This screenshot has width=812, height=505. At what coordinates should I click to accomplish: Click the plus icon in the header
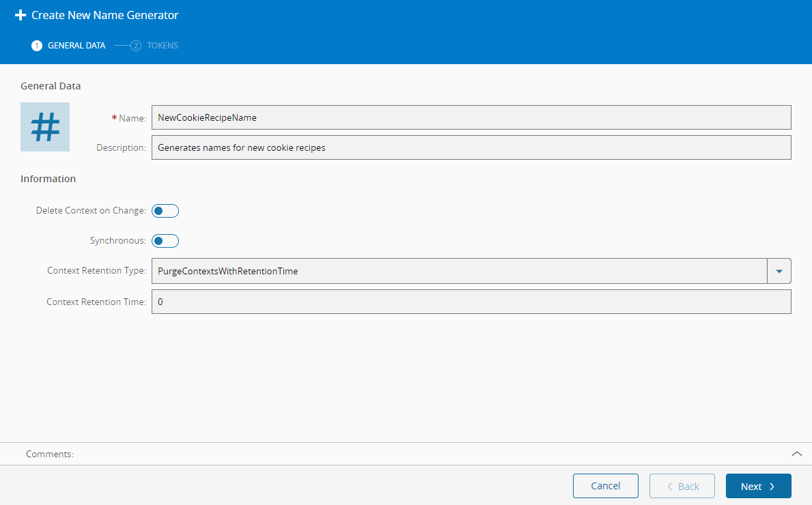[x=20, y=15]
